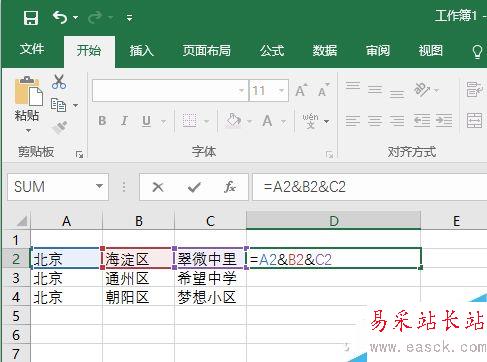The width and height of the screenshot is (487, 362).
Task: Click the Undo arrow icon
Action: [x=60, y=17]
